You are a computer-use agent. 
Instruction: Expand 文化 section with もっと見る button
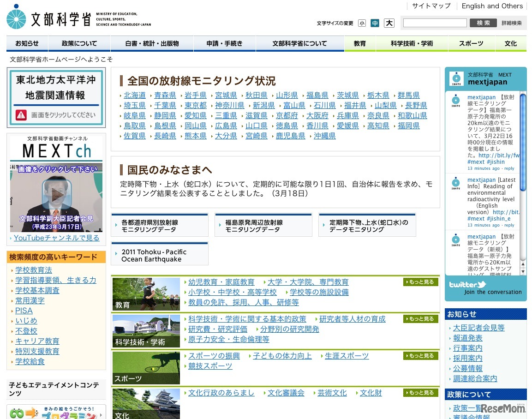pos(420,393)
